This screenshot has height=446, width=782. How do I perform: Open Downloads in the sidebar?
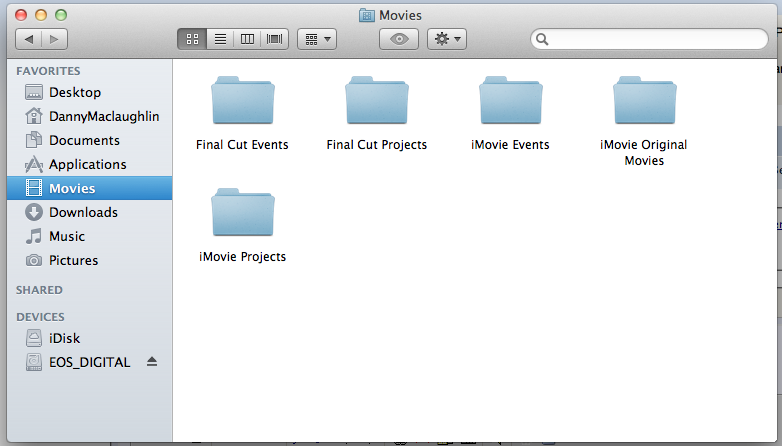pos(90,212)
